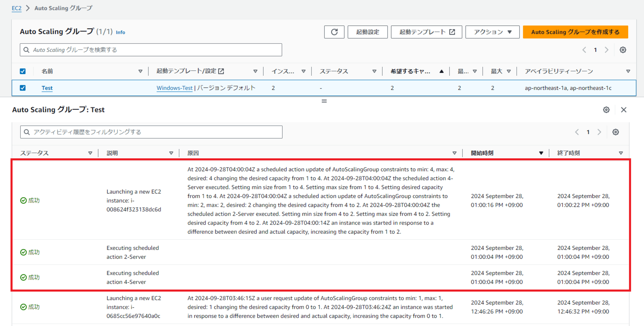This screenshot has height=326, width=644.
Task: Select 'Executing scheduled action 4-Server' description
Action: click(x=133, y=277)
